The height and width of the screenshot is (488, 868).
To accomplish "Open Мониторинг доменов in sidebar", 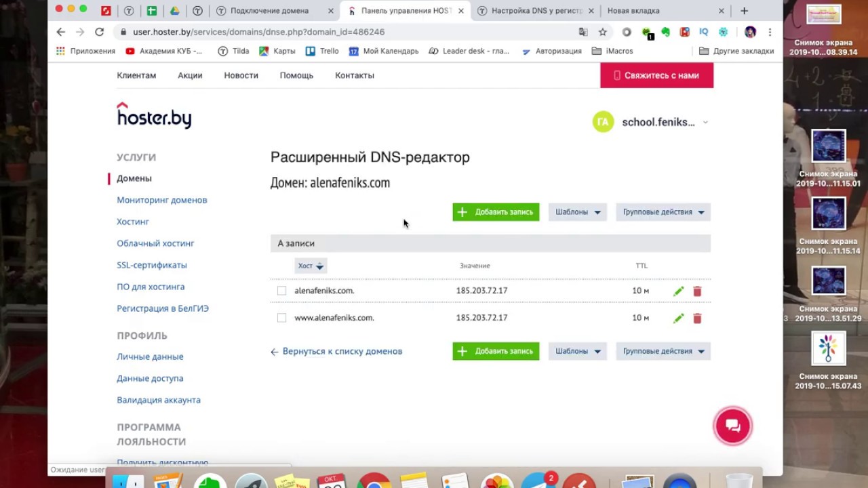I will point(162,200).
